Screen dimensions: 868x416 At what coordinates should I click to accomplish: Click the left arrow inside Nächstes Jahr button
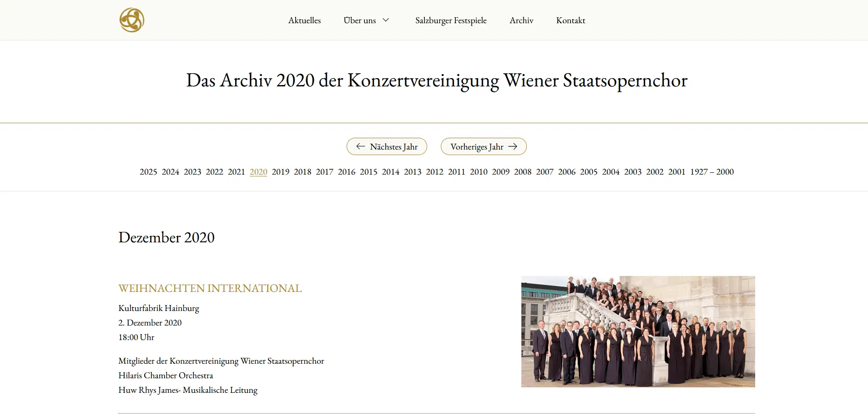[361, 146]
